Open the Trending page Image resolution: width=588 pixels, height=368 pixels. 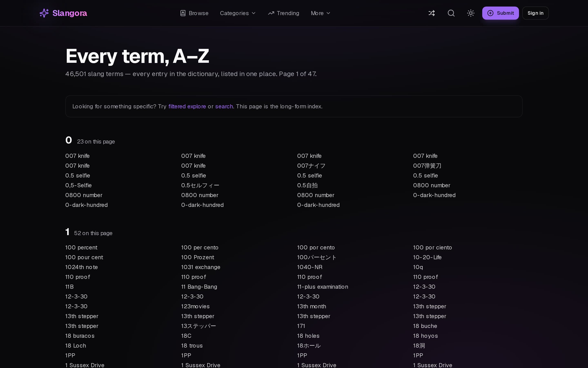(x=284, y=13)
